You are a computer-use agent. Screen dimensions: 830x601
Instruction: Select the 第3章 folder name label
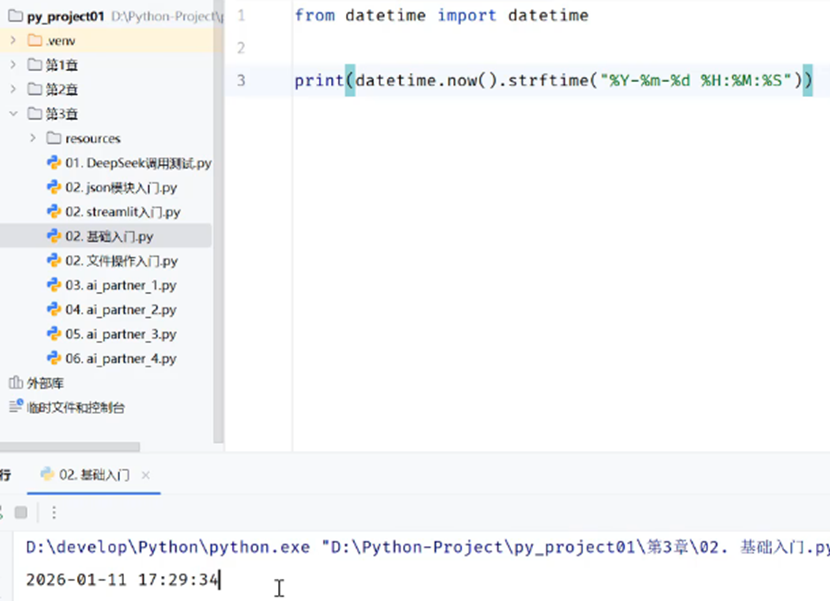(61, 114)
